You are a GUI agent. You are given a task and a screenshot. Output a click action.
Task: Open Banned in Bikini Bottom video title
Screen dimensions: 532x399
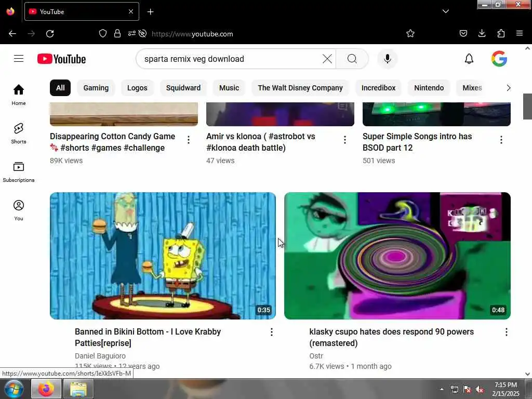click(148, 337)
